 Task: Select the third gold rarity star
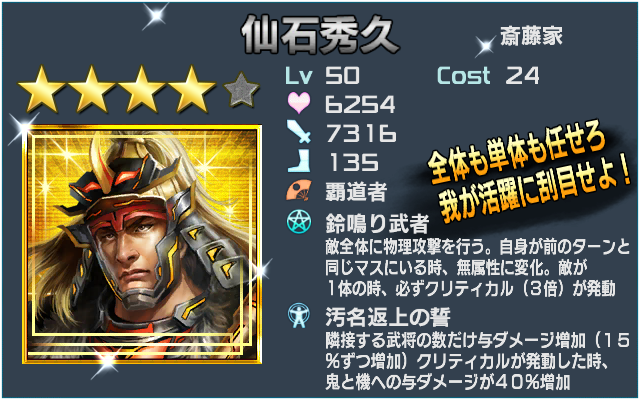(141, 89)
